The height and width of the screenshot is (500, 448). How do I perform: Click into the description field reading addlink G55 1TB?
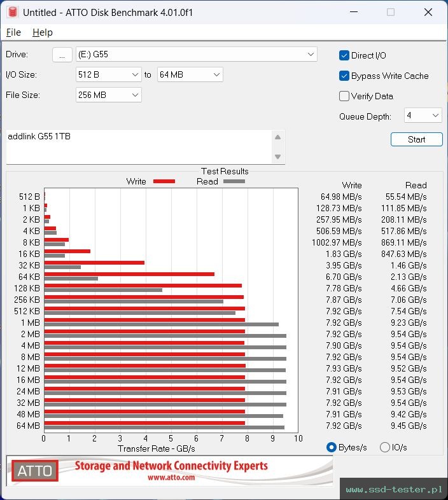tap(139, 147)
